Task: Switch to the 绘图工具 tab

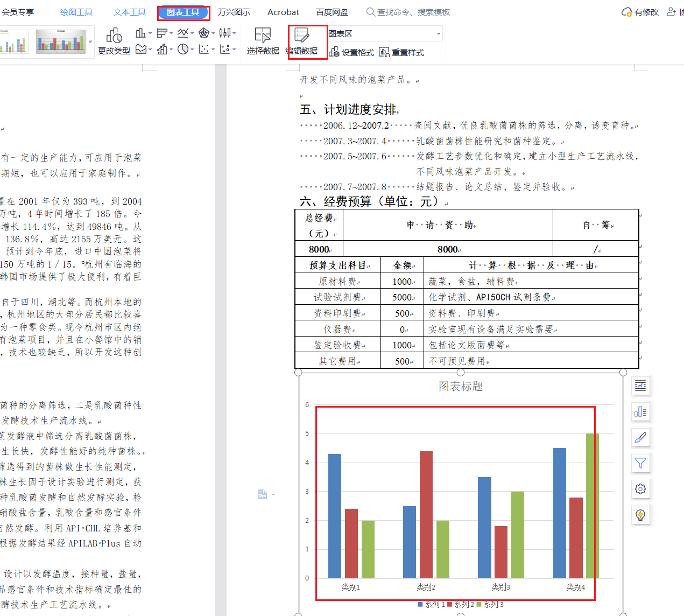Action: click(76, 12)
